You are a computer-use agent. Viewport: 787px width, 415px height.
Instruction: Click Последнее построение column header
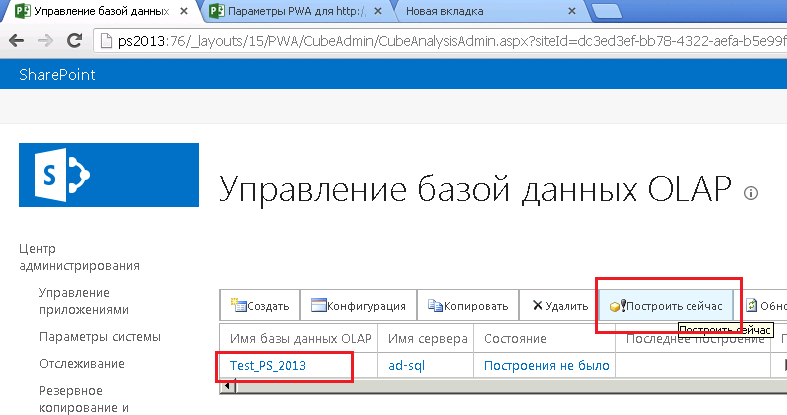(x=695, y=339)
